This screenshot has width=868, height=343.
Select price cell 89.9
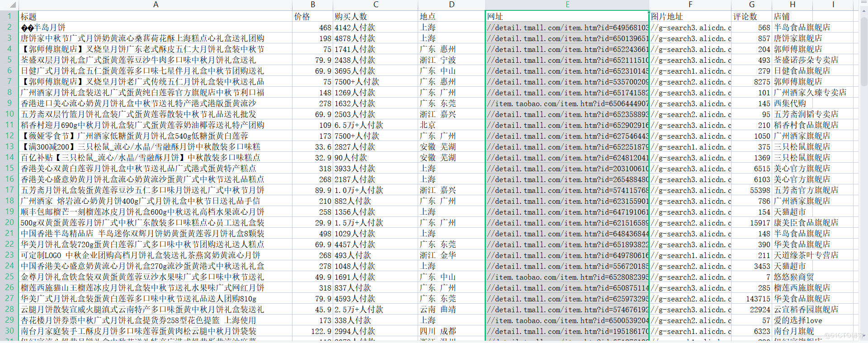click(312, 190)
